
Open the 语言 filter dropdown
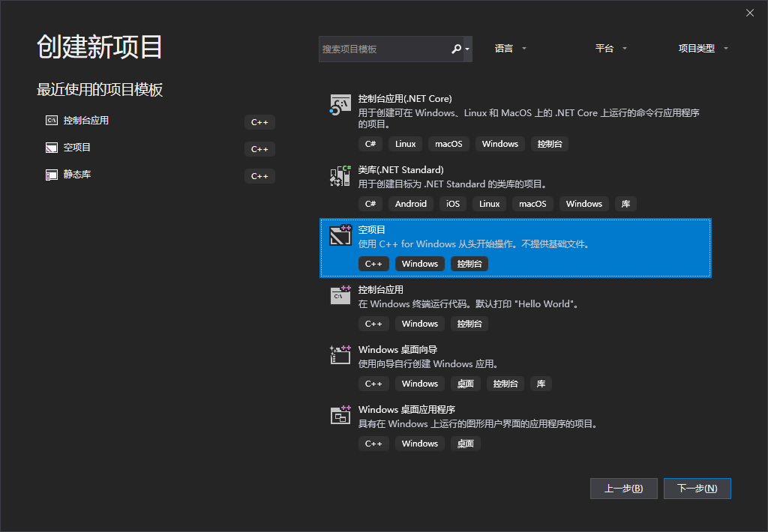[511, 47]
